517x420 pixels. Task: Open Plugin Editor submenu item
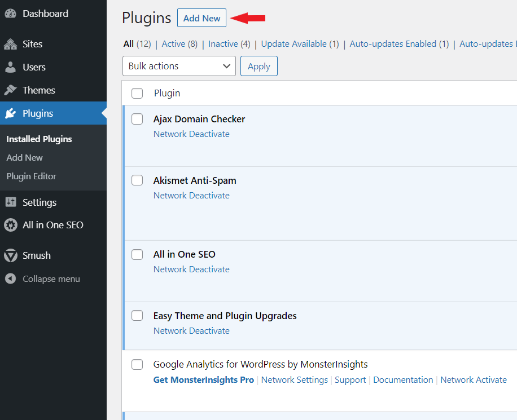click(31, 176)
